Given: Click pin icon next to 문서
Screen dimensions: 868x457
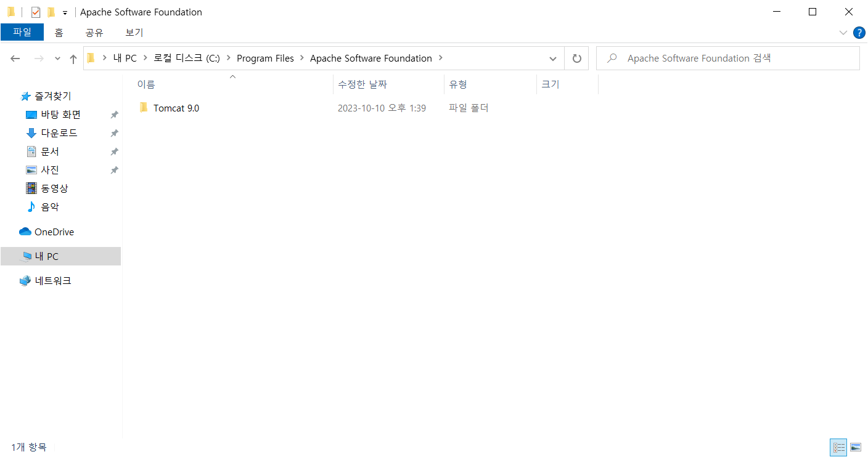Looking at the screenshot, I should [114, 152].
